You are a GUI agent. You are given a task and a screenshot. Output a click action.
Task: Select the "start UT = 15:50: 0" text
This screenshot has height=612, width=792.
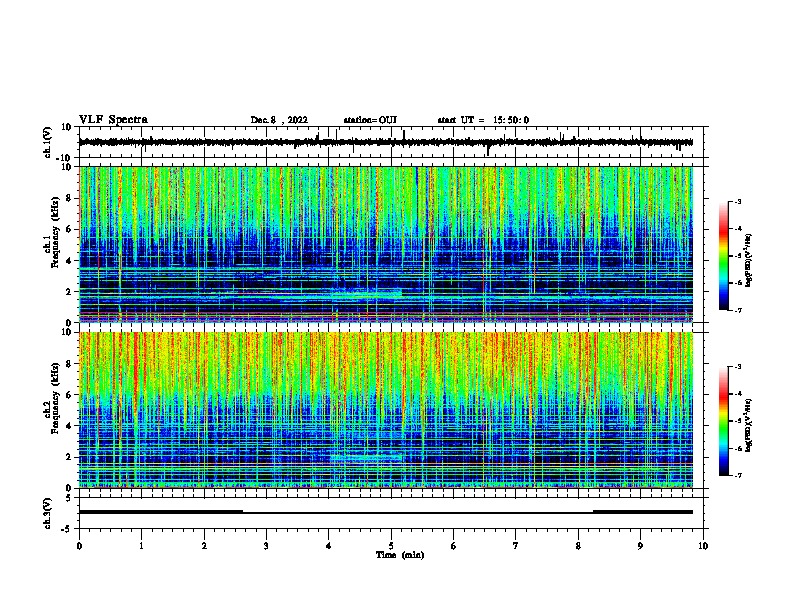coord(483,120)
